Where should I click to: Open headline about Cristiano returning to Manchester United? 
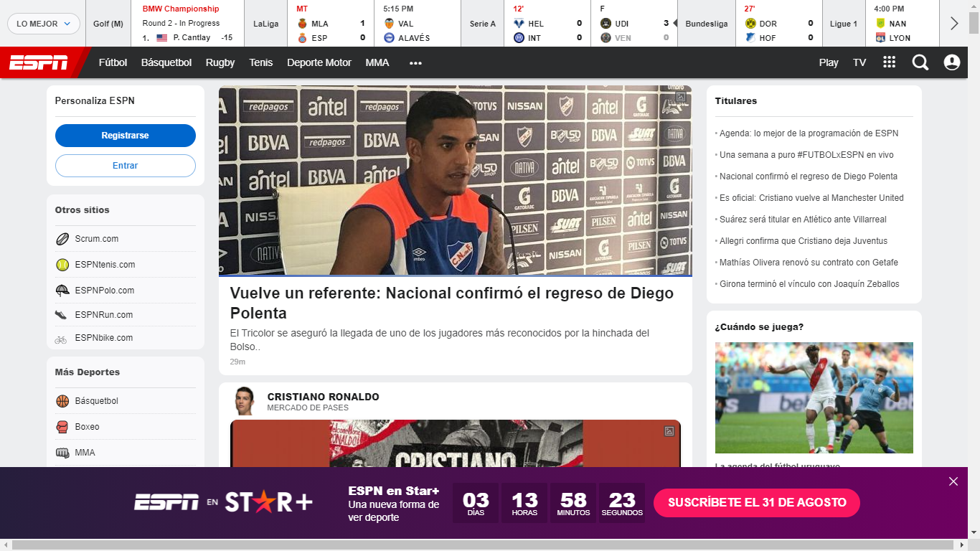(x=811, y=198)
